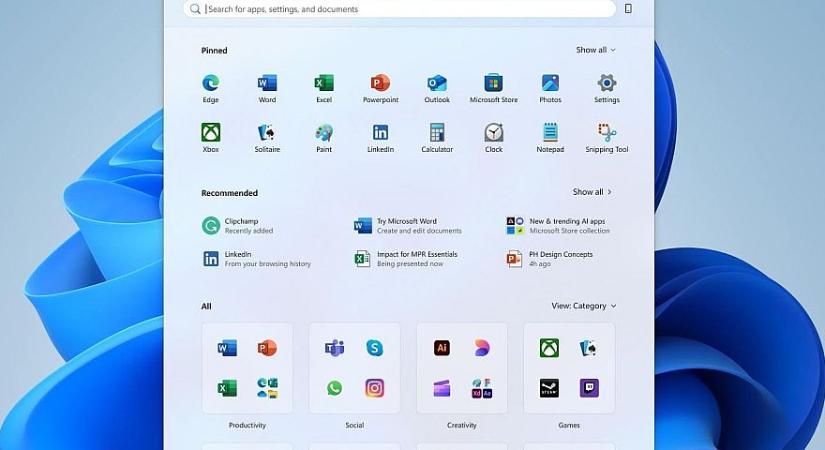The image size is (825, 450).
Task: Open Solitaire in the Games category
Action: click(x=589, y=348)
